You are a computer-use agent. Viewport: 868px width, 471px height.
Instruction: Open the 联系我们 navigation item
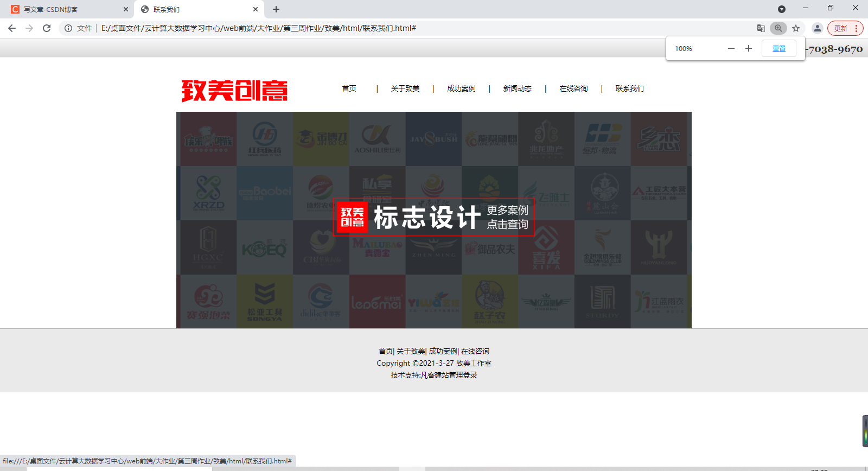pos(630,88)
